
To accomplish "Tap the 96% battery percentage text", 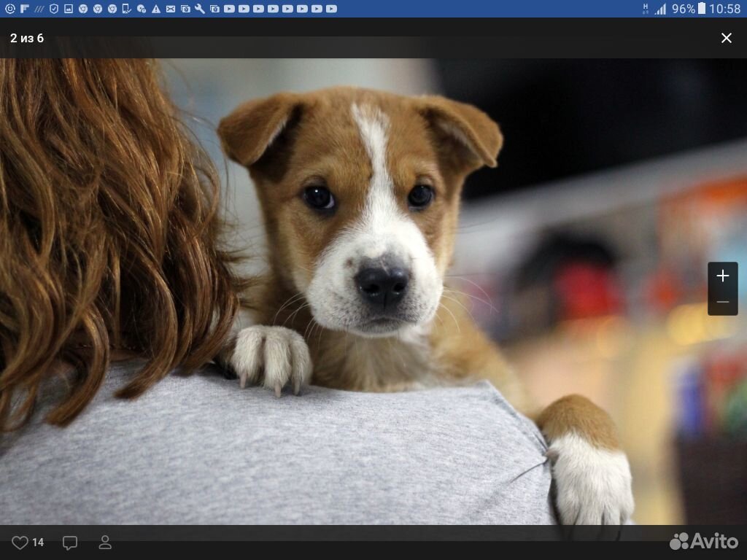I will [683, 9].
